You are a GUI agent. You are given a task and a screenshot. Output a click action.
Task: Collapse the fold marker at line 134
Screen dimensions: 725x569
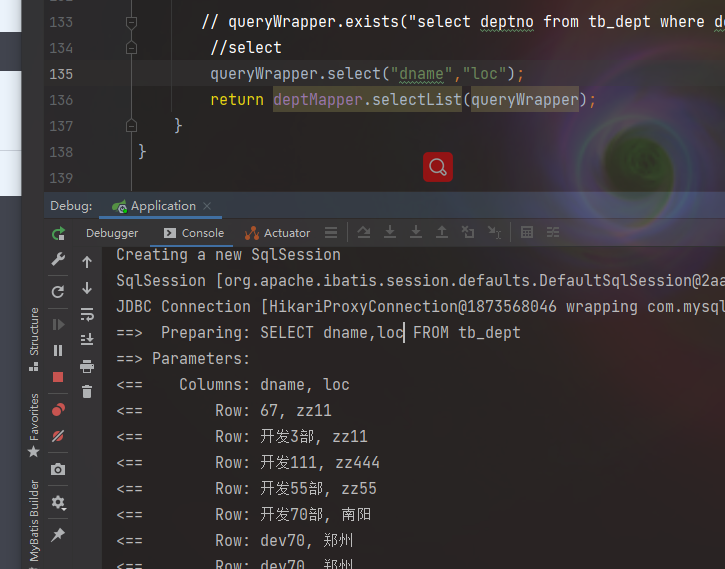tap(131, 48)
